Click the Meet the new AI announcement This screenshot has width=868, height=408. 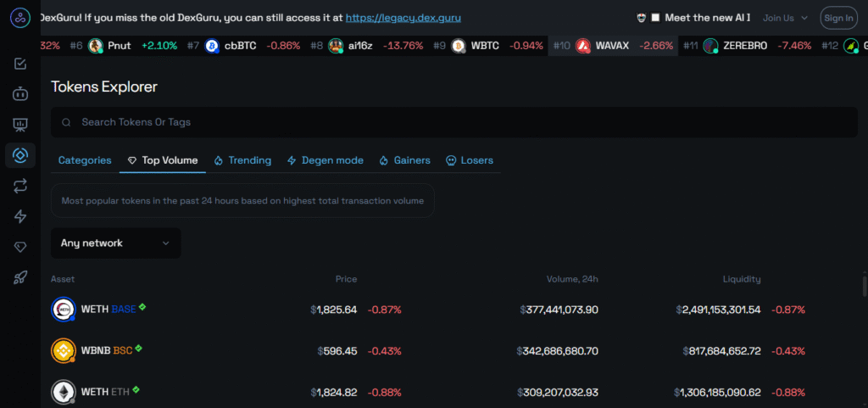708,18
